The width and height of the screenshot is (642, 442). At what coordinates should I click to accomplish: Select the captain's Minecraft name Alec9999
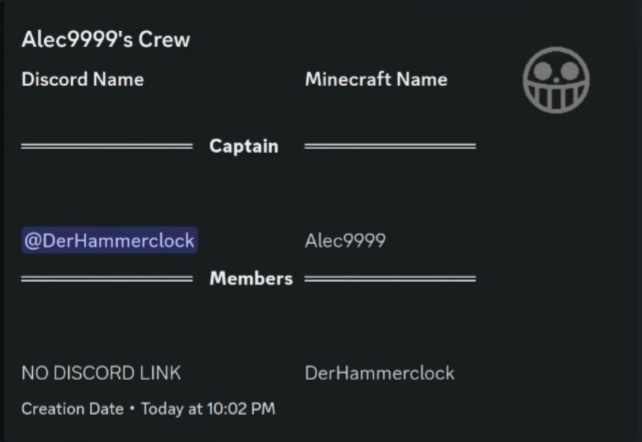point(345,241)
